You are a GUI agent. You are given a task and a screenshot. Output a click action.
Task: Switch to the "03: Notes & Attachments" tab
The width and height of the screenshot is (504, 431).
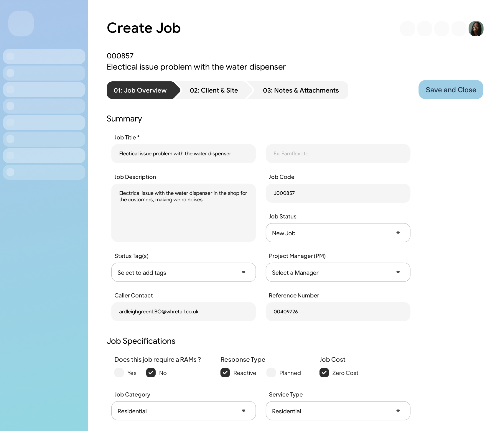click(x=301, y=90)
